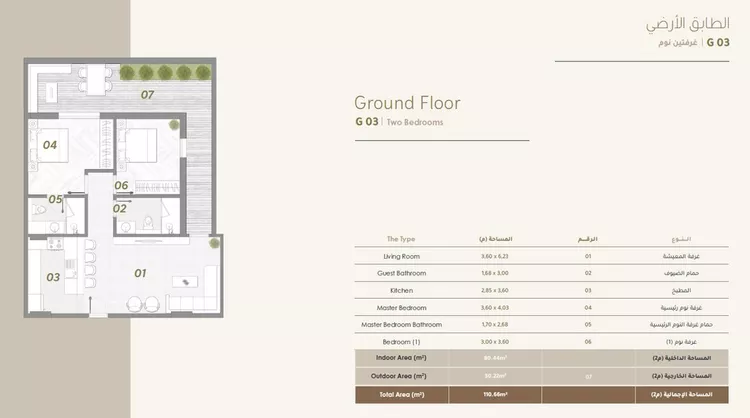Click the Arabic label "المساحة الإجمالية (م2)"
Viewport: 750px width, 418px height.
pyautogui.click(x=682, y=395)
